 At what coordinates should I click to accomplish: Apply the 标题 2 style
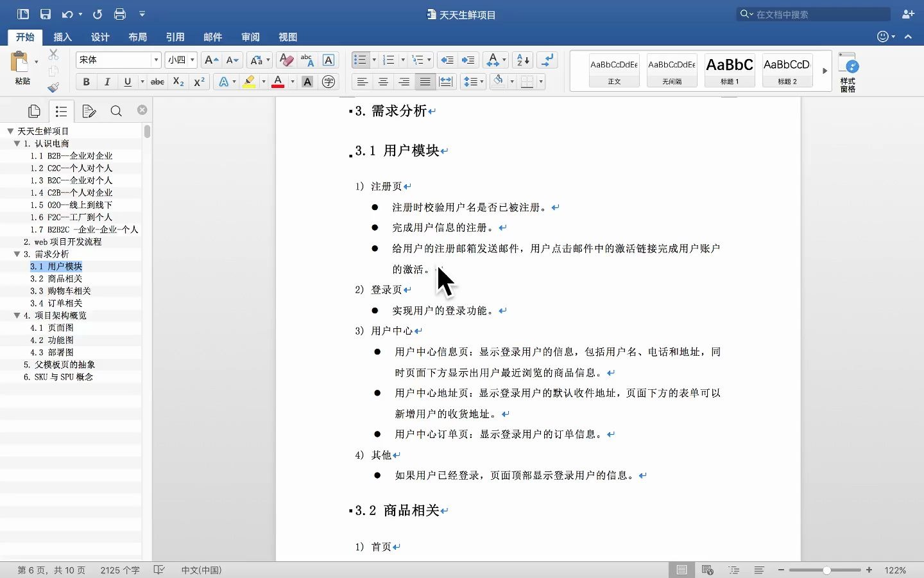coord(787,70)
